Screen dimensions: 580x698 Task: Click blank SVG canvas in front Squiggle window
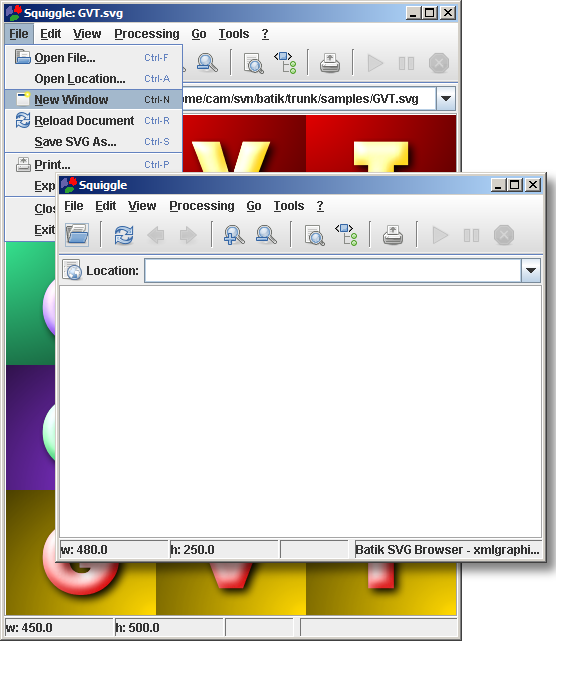(x=300, y=412)
